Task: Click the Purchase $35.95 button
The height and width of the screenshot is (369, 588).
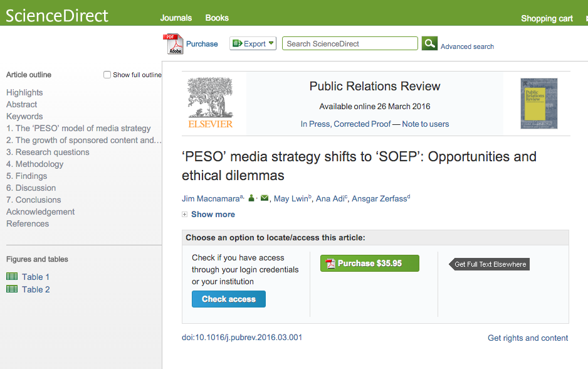Action: (369, 264)
